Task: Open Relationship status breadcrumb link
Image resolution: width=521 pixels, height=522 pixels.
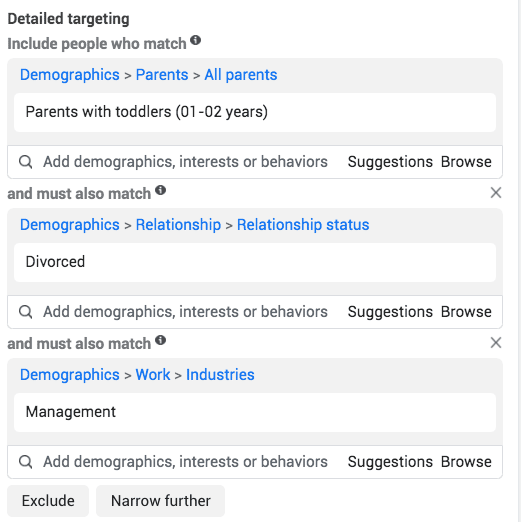Action: 303,225
